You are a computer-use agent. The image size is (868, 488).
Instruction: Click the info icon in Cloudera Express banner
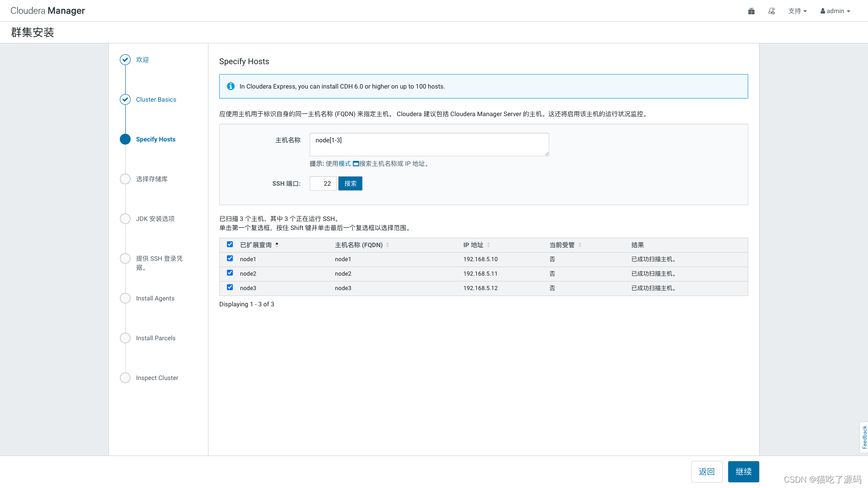[x=231, y=86]
